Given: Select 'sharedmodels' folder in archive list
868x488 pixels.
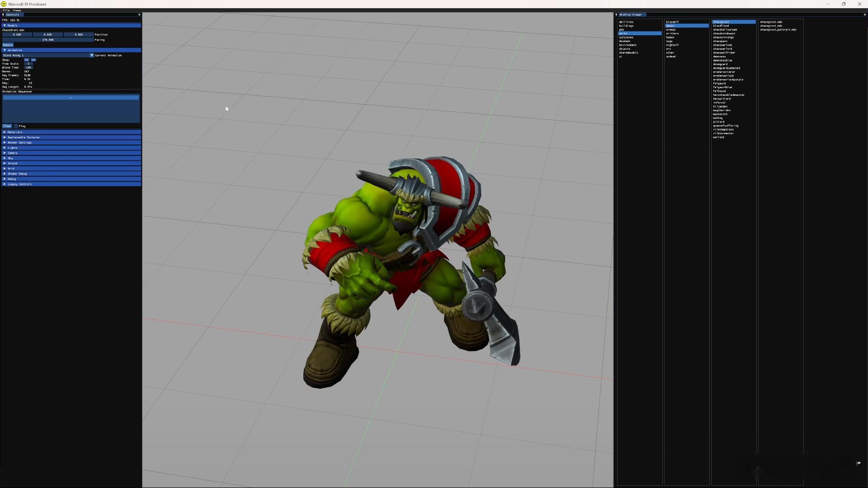Looking at the screenshot, I should pos(628,52).
